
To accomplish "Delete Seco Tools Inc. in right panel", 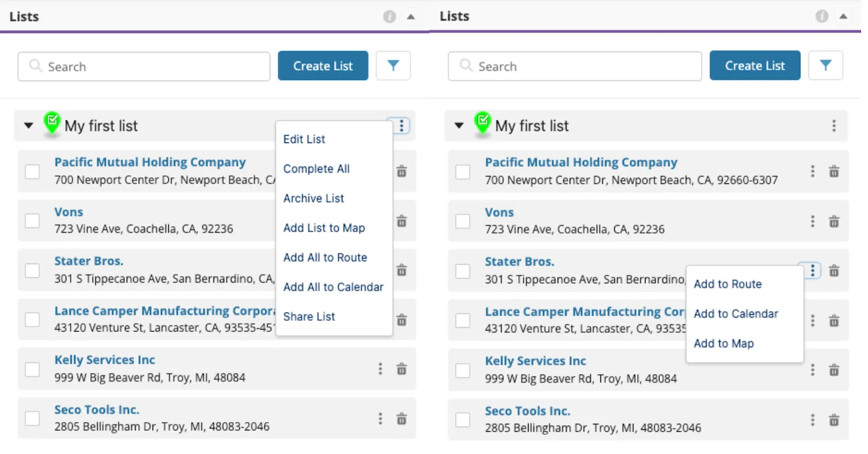I will click(x=834, y=420).
